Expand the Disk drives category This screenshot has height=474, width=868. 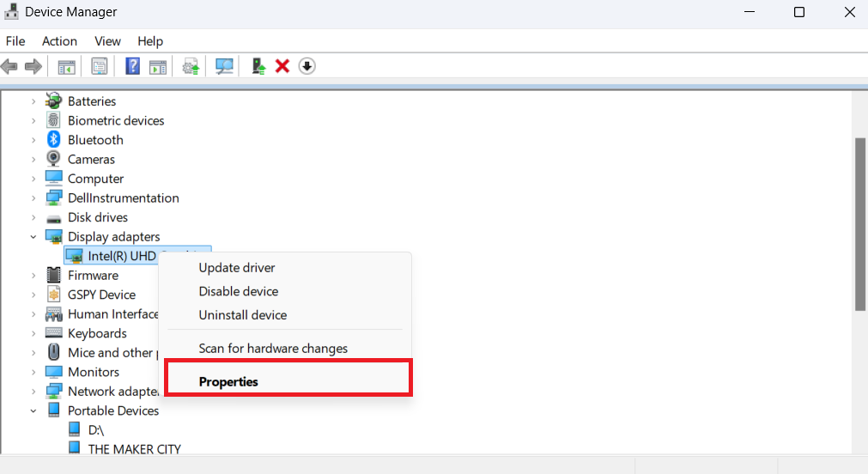pos(33,217)
